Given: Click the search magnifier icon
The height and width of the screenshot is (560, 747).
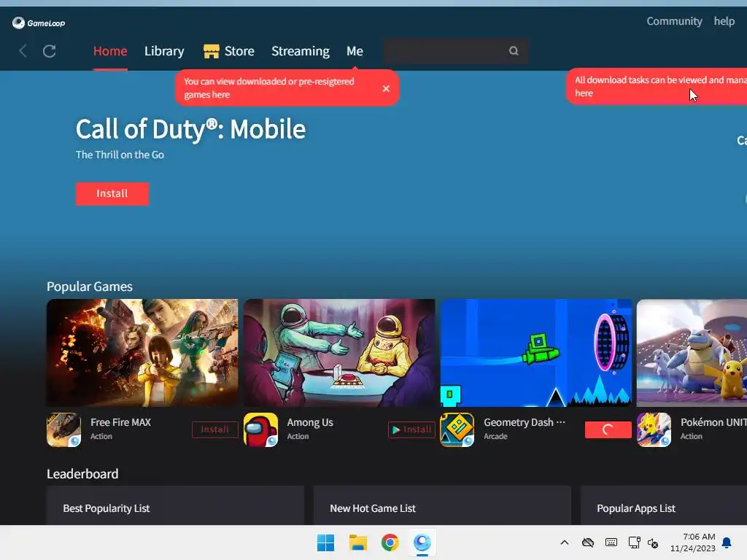Looking at the screenshot, I should 514,51.
